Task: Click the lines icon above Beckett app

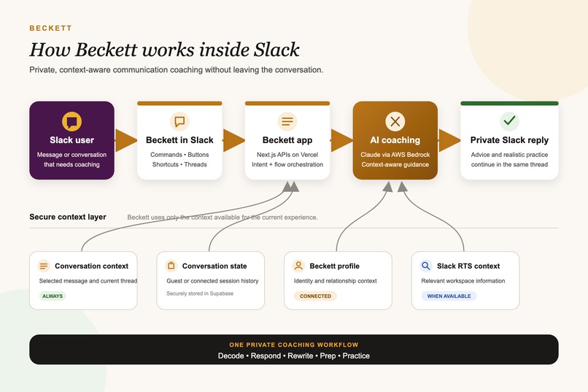Action: click(287, 121)
